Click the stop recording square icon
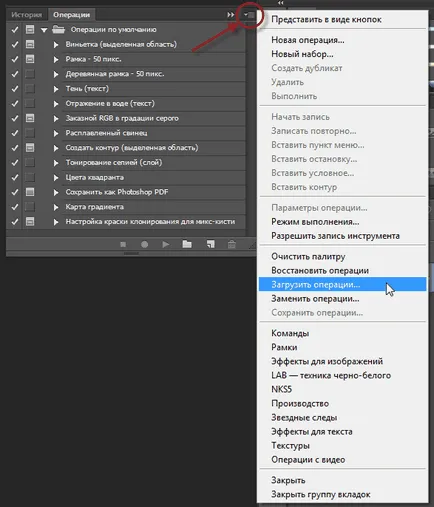The image size is (434, 507). pos(123,245)
